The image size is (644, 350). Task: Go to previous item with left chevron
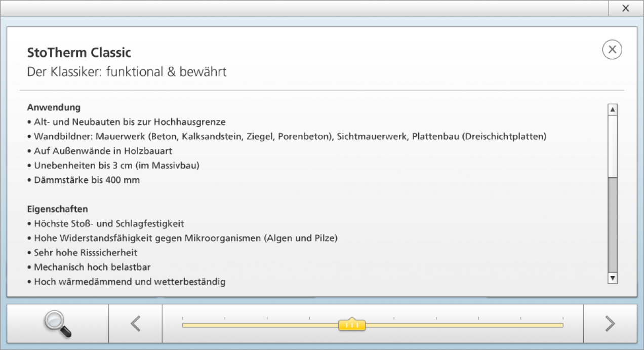135,324
